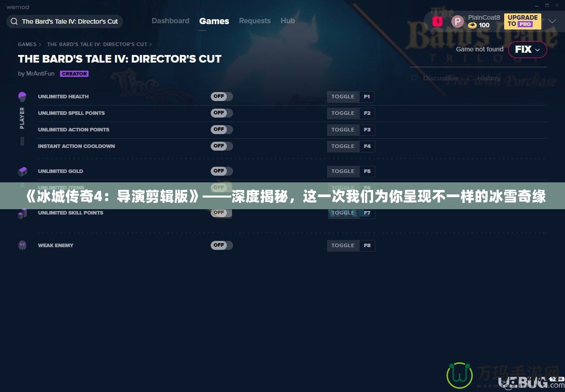Switch to the Hub tab

point(288,21)
